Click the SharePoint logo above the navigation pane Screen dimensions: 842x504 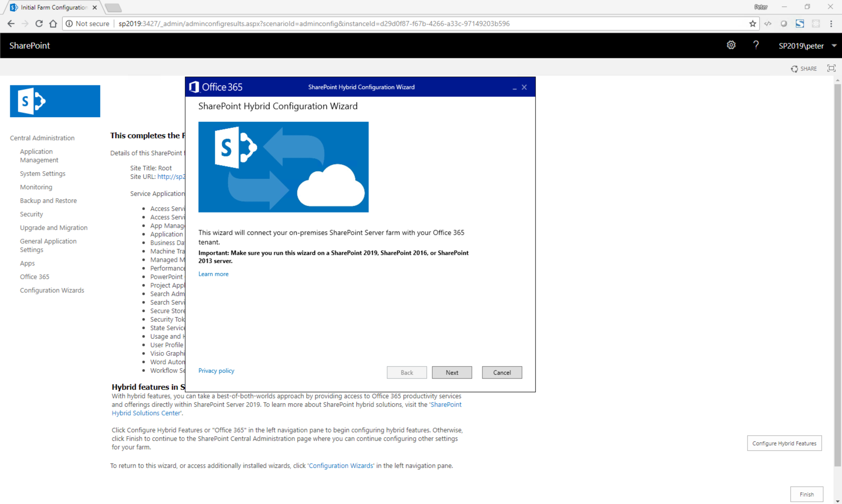(x=55, y=101)
